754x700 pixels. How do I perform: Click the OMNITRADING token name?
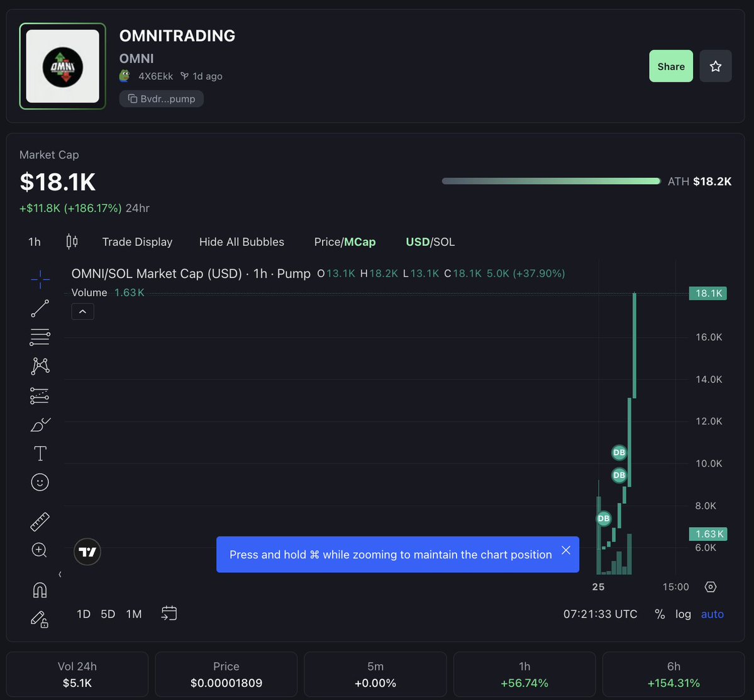[177, 36]
